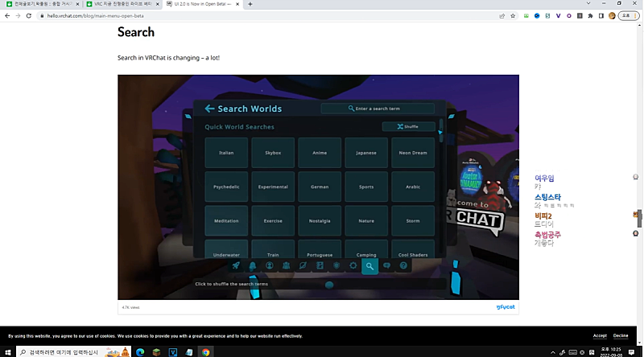The height and width of the screenshot is (357, 644).
Task: Click the Train search tile
Action: [x=273, y=249]
